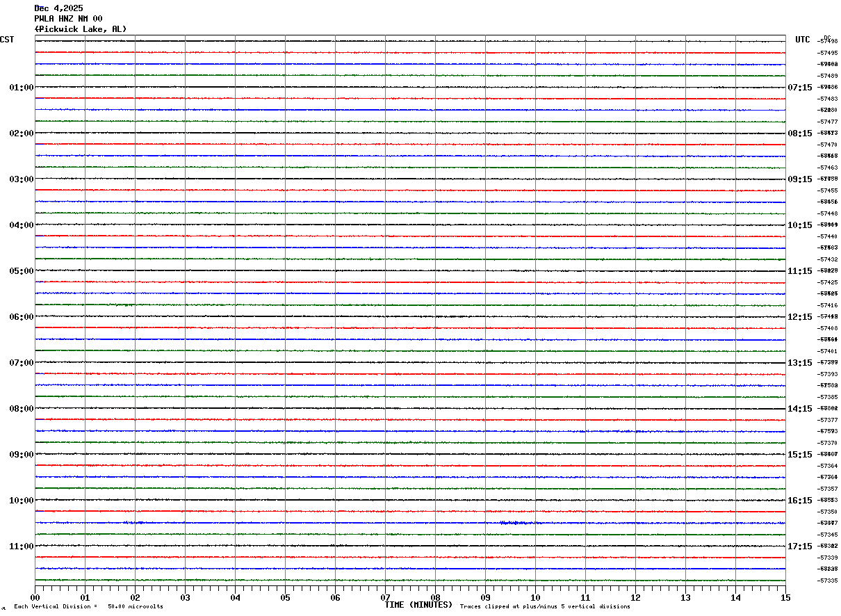Viewport: 841px width, 616px height.
Task: Click the 'UTC' time zone label
Action: [x=803, y=40]
